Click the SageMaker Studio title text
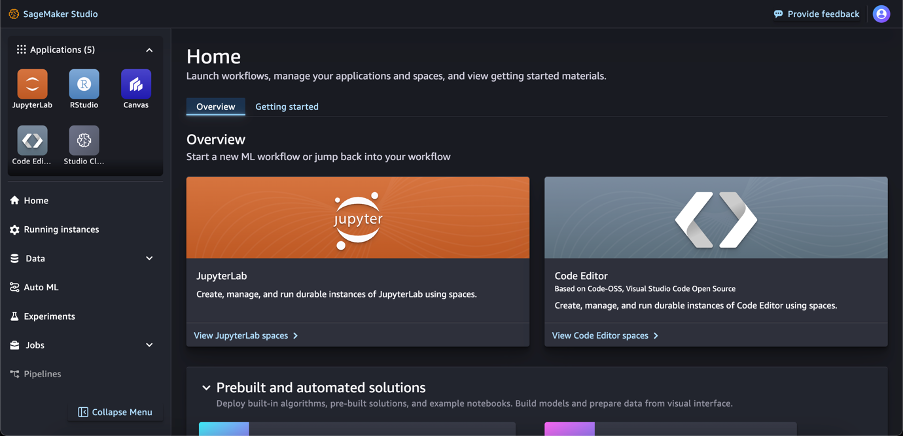Image resolution: width=904 pixels, height=436 pixels. (60, 14)
